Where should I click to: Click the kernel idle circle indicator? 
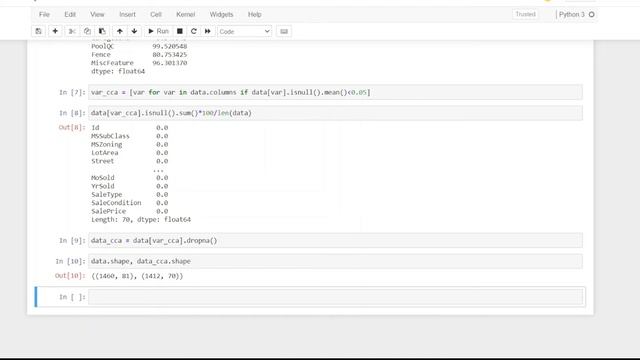[591, 15]
